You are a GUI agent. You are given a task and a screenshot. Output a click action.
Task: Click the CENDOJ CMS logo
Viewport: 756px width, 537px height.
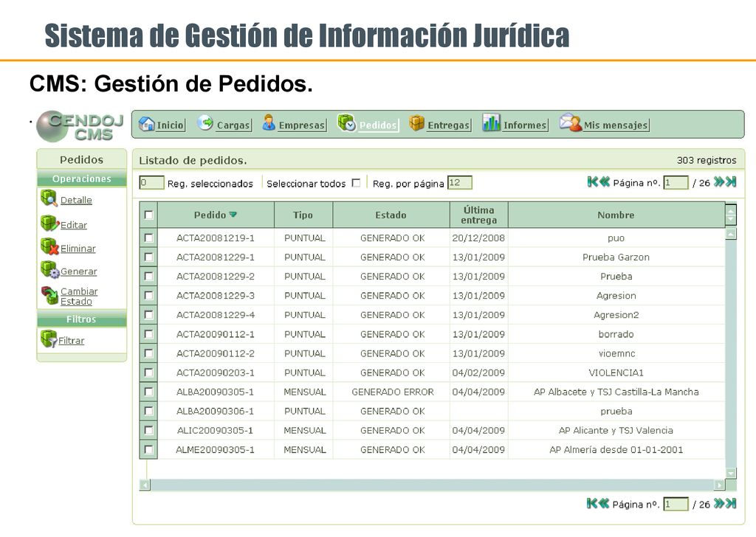80,126
